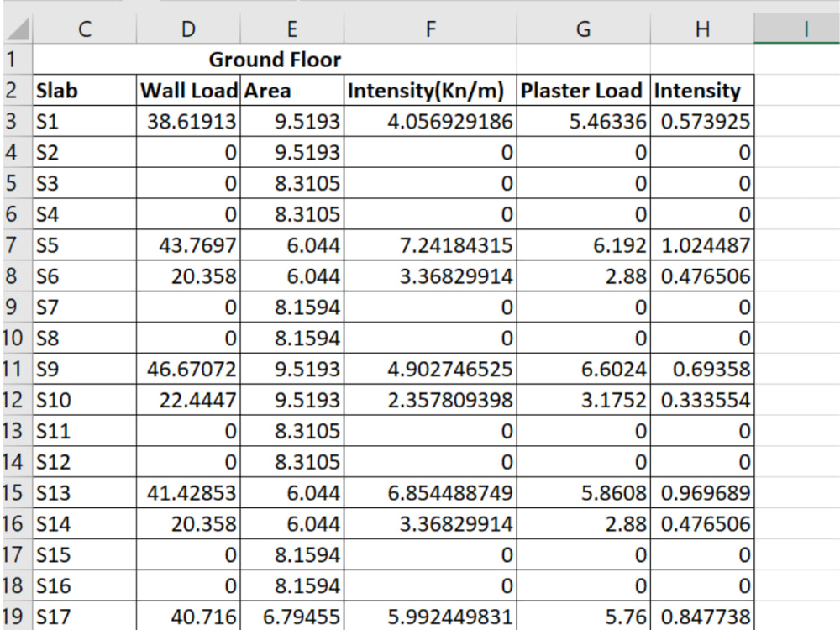
Task: Click cell with value 3.1752
Action: (584, 400)
